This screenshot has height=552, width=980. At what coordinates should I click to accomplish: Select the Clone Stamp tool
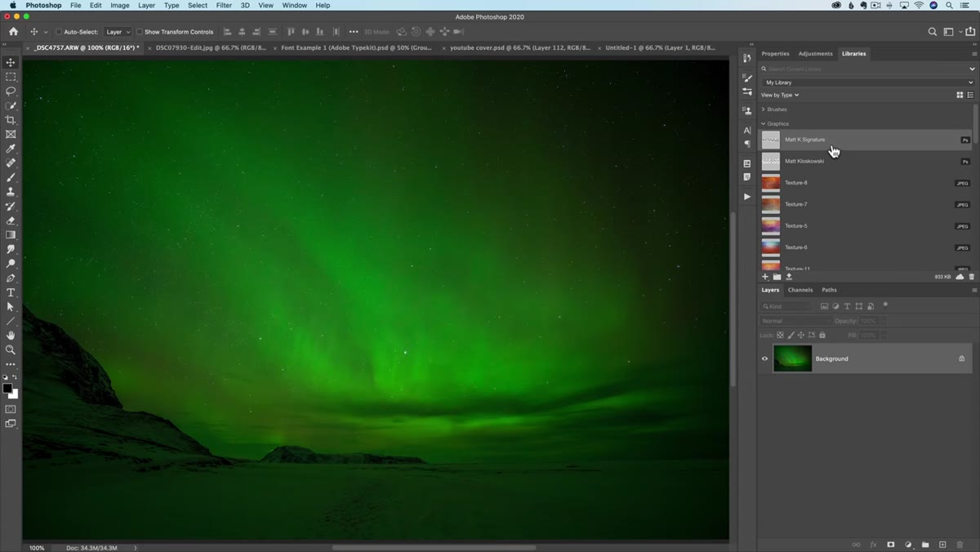click(x=11, y=192)
